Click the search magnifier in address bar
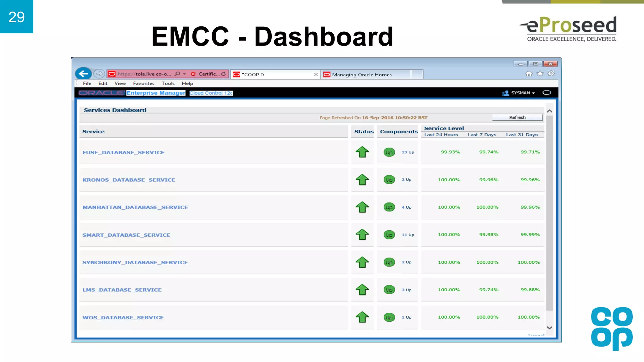The image size is (644, 362). pyautogui.click(x=177, y=74)
